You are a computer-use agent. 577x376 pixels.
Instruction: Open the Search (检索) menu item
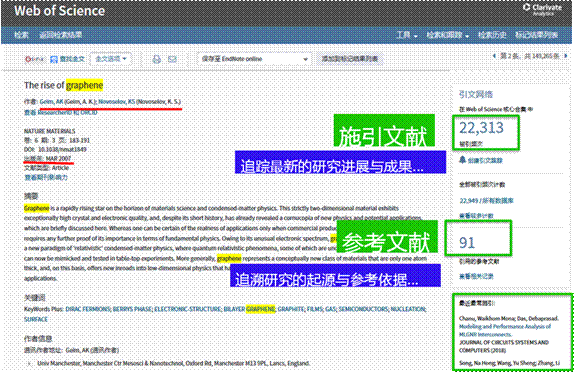pos(21,35)
